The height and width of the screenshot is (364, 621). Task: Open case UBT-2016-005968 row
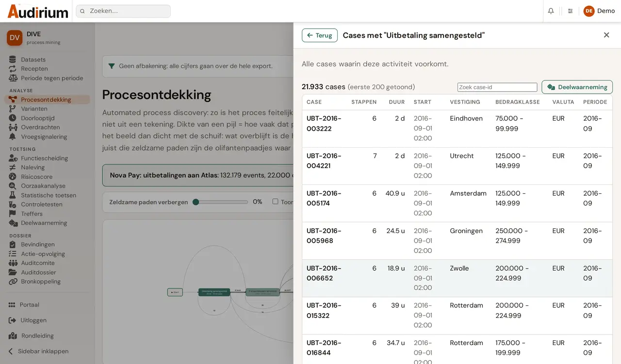click(457, 241)
